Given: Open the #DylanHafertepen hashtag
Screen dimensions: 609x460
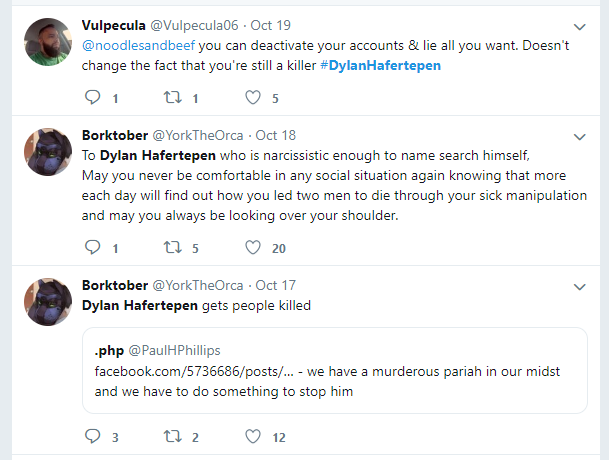Looking at the screenshot, I should pos(381,65).
